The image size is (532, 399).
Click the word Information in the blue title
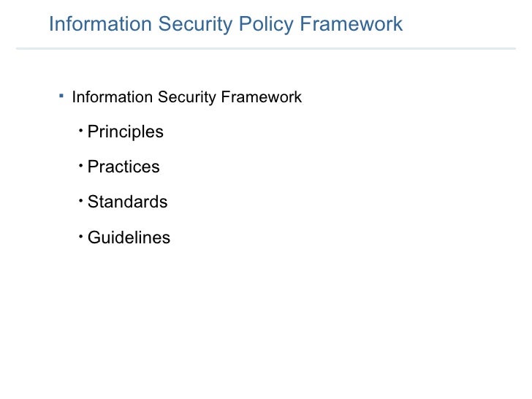click(100, 23)
